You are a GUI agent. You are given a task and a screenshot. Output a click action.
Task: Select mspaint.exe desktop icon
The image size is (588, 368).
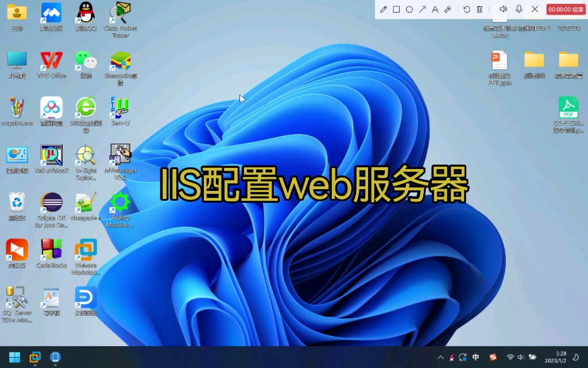pyautogui.click(x=17, y=112)
